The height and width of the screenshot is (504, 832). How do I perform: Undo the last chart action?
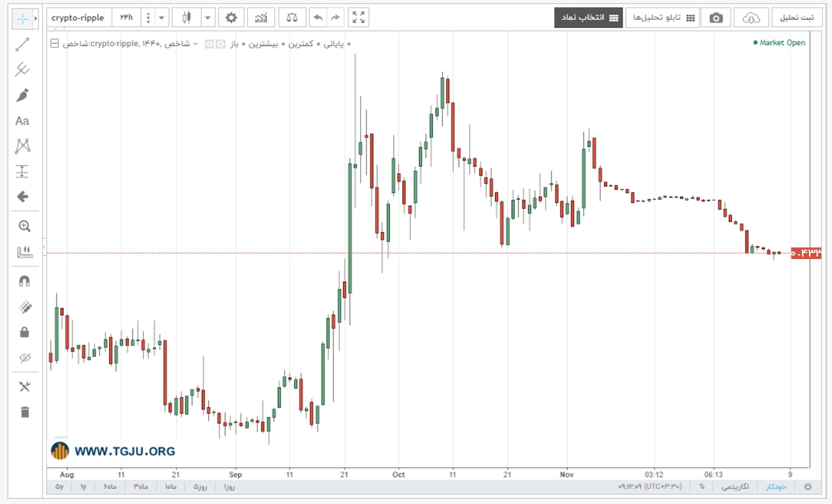tap(318, 18)
